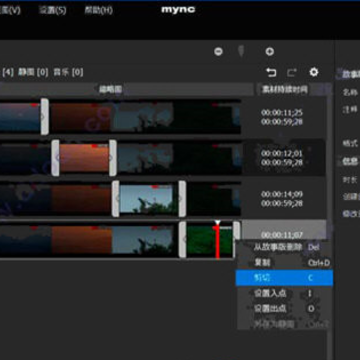360x360 pixels.
Task: Select the bright orange sunset thumbnail in row two
Action: click(84, 158)
